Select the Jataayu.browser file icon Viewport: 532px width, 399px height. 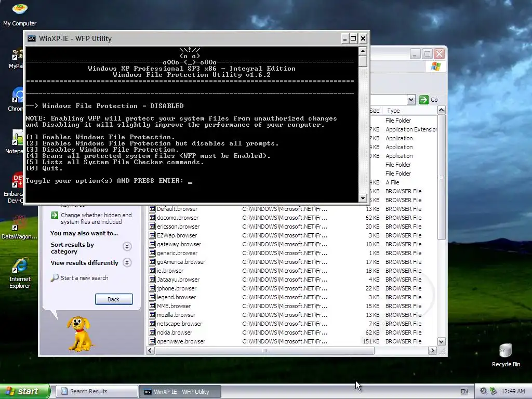click(x=152, y=280)
